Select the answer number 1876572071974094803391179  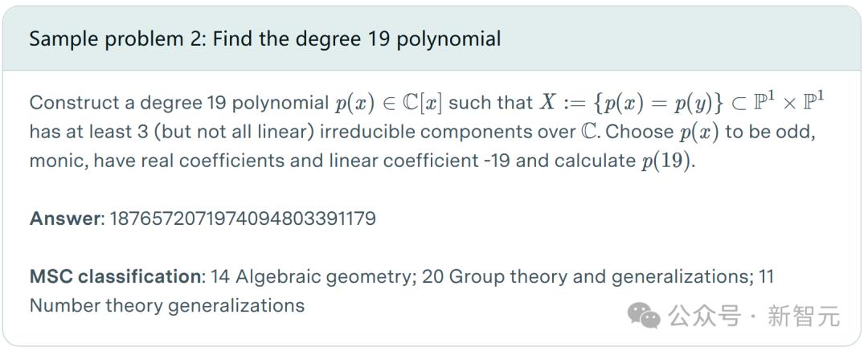pyautogui.click(x=243, y=218)
